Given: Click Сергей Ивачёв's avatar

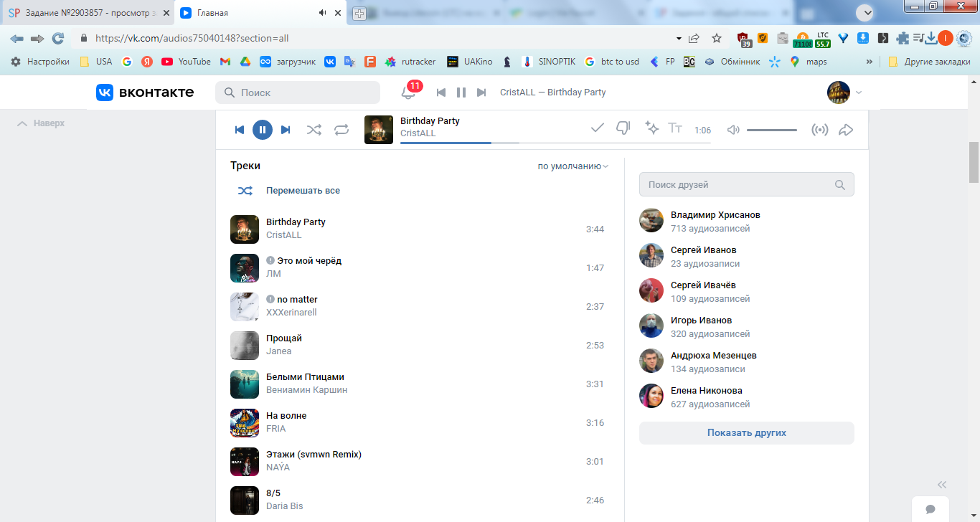Looking at the screenshot, I should pyautogui.click(x=651, y=290).
